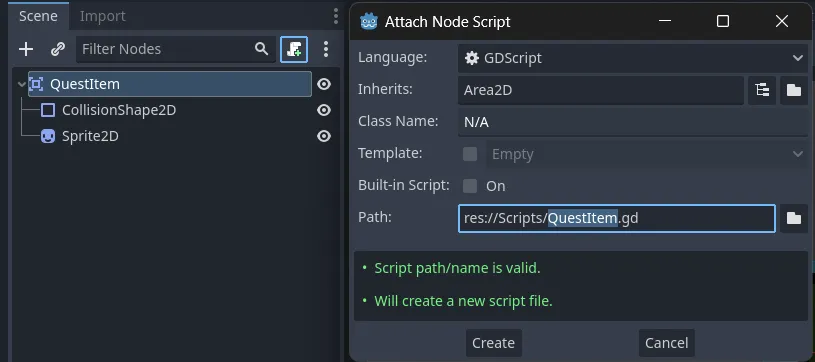815x362 pixels.
Task: Click the Filter Nodes search field
Action: (x=176, y=49)
